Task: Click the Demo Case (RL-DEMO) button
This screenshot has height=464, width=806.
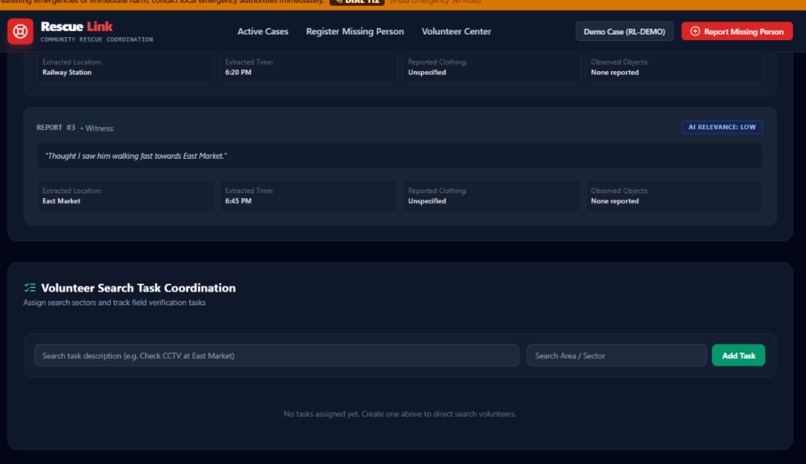Action: [x=624, y=31]
